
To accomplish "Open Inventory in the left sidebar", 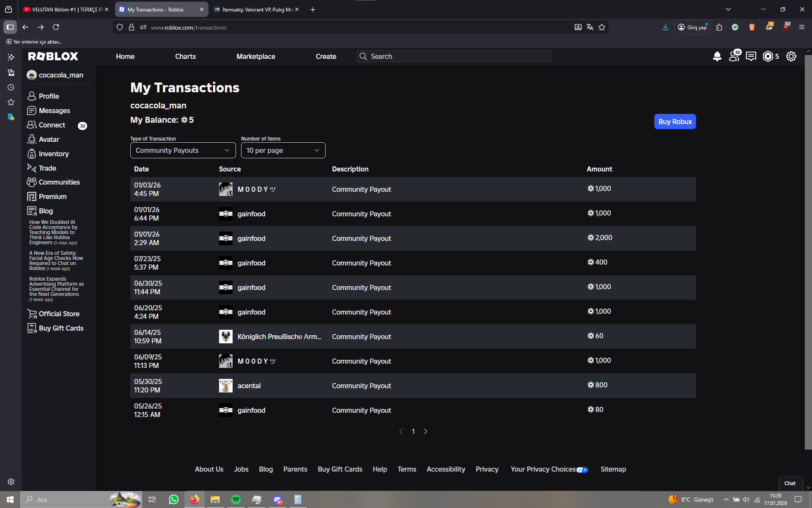I will point(48,154).
